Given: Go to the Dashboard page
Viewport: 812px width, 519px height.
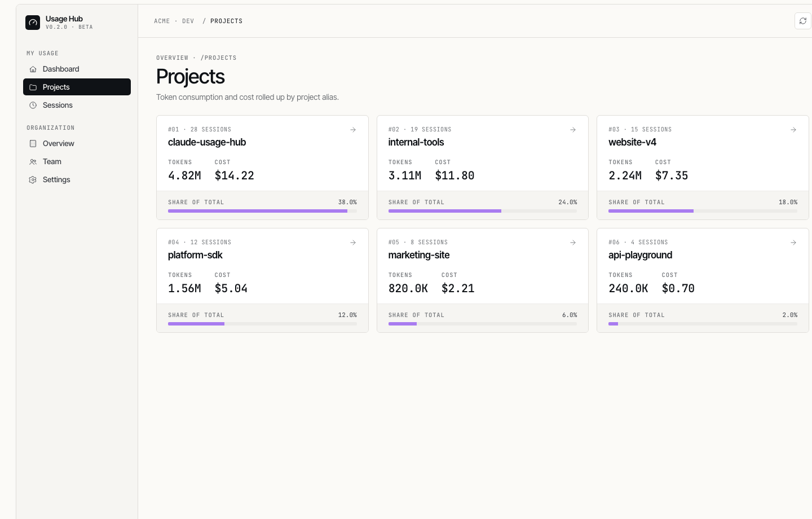Looking at the screenshot, I should pos(77,69).
